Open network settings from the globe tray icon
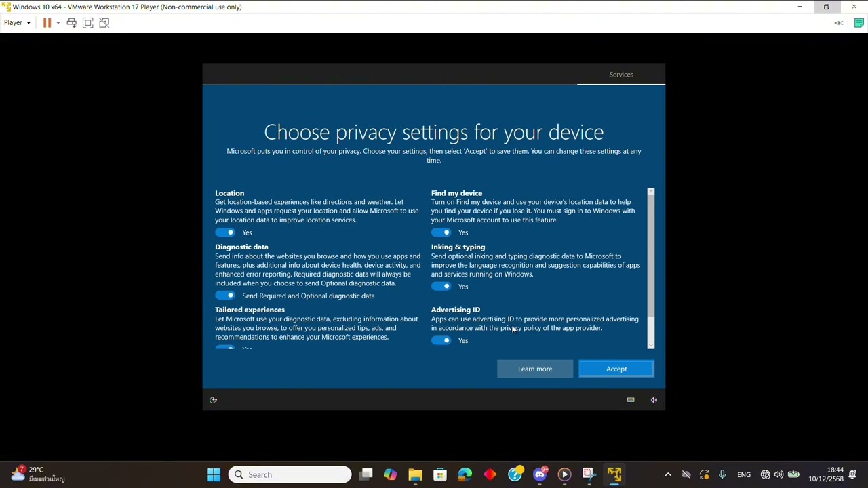Image resolution: width=868 pixels, height=488 pixels. [x=766, y=474]
